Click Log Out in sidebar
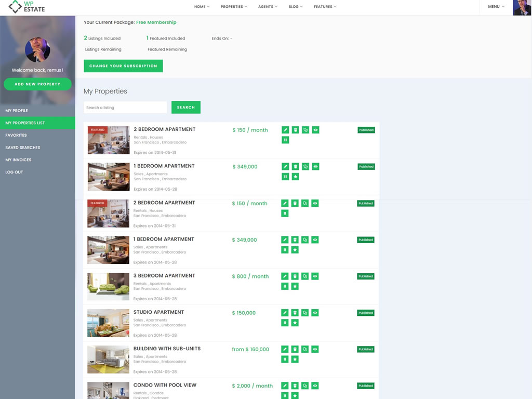 (x=37, y=172)
